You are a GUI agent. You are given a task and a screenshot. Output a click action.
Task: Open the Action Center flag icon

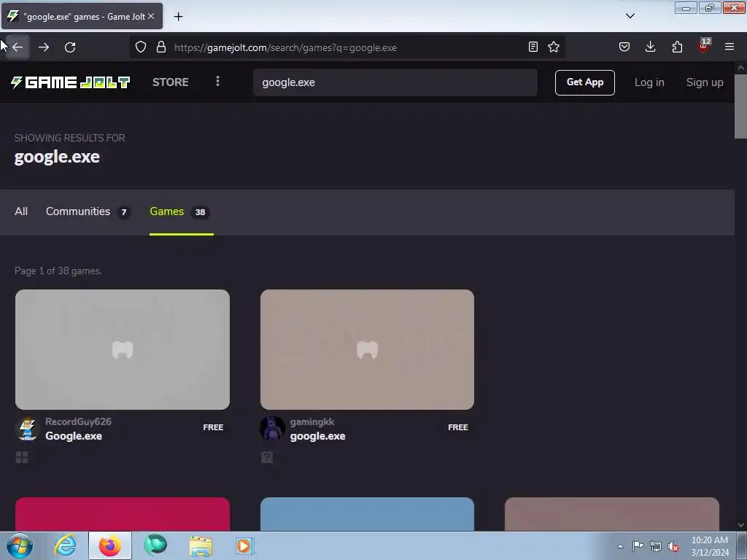pyautogui.click(x=638, y=545)
